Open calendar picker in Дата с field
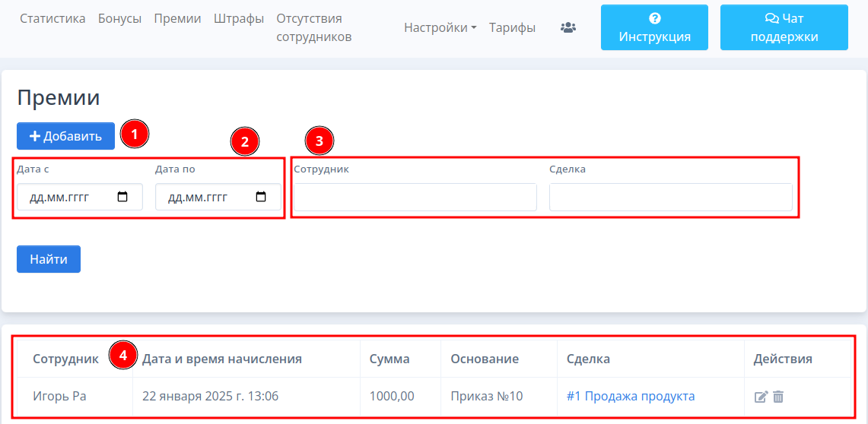 tap(123, 197)
